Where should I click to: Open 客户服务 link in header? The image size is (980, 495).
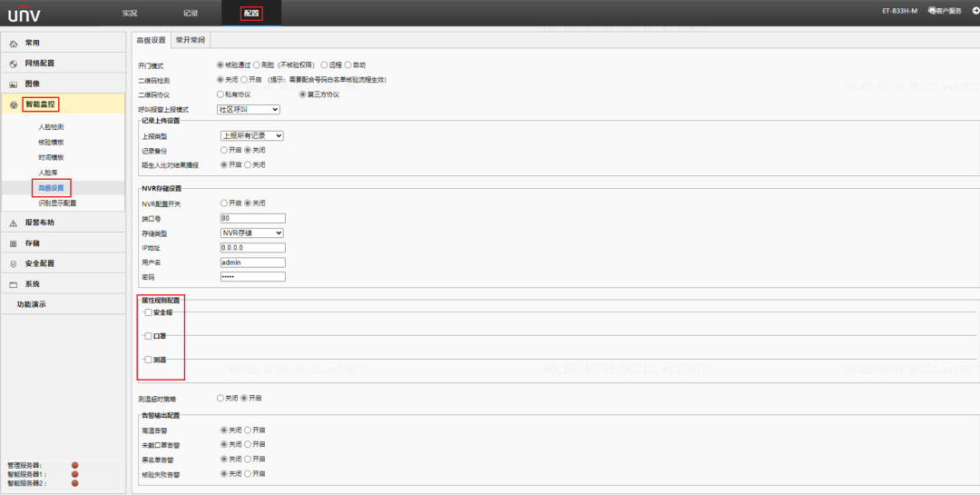coord(945,11)
